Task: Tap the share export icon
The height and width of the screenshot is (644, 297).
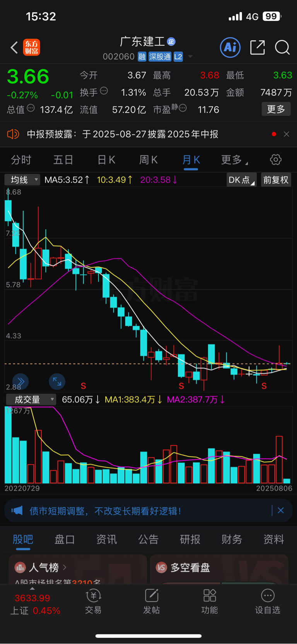Action: click(258, 47)
